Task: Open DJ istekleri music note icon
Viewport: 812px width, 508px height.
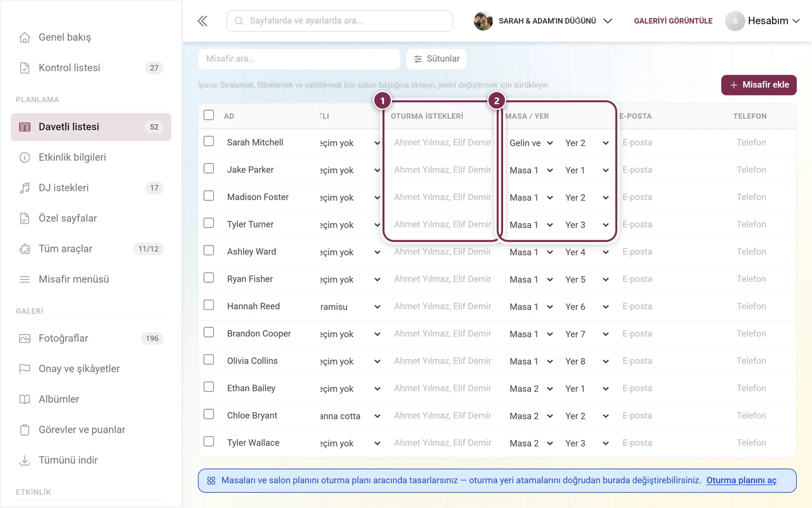Action: tap(25, 188)
